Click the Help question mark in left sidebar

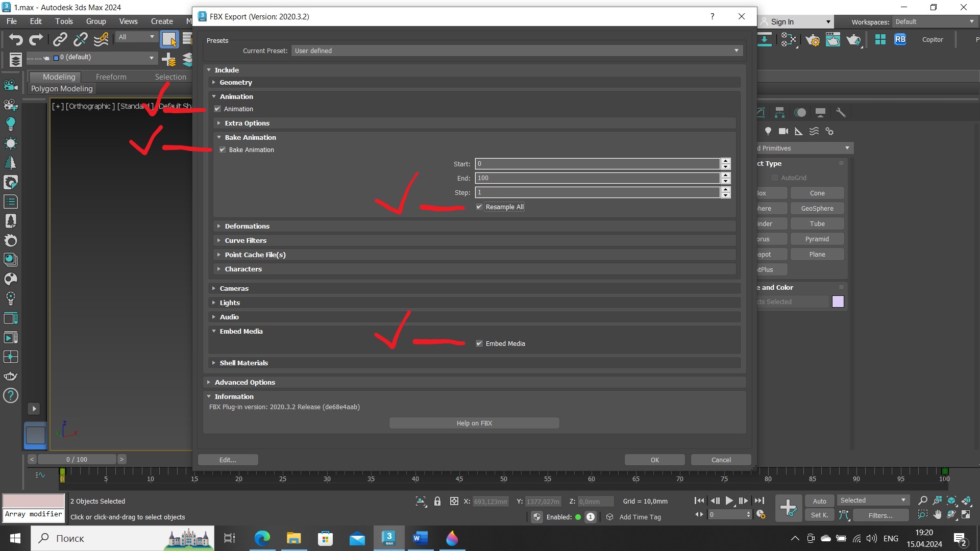(x=11, y=395)
